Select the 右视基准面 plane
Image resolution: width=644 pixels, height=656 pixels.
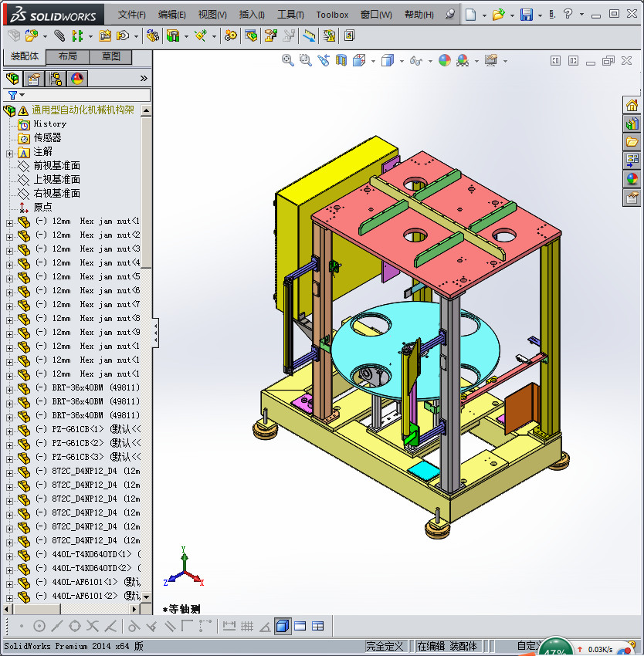(x=56, y=193)
